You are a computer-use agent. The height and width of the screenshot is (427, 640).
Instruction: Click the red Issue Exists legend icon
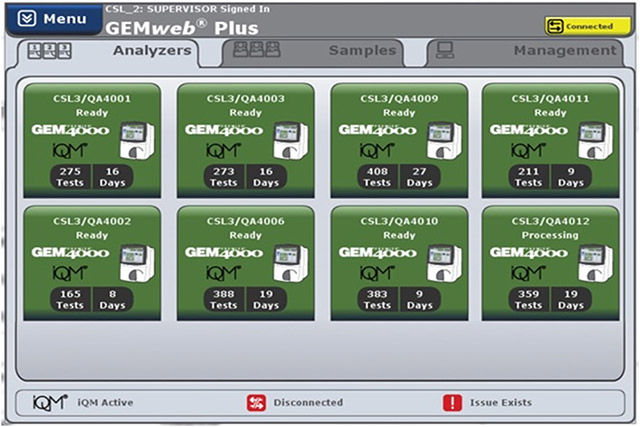(452, 403)
